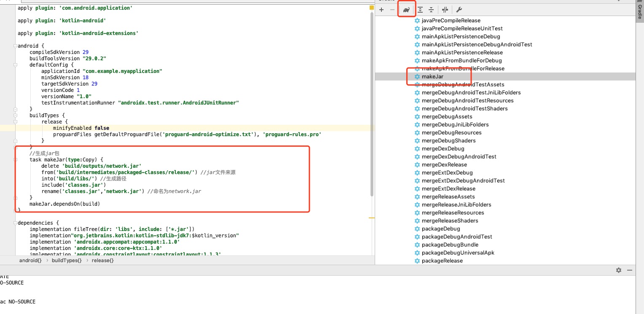Collapse the android block fold marker
This screenshot has height=314, width=644.
[x=15, y=46]
